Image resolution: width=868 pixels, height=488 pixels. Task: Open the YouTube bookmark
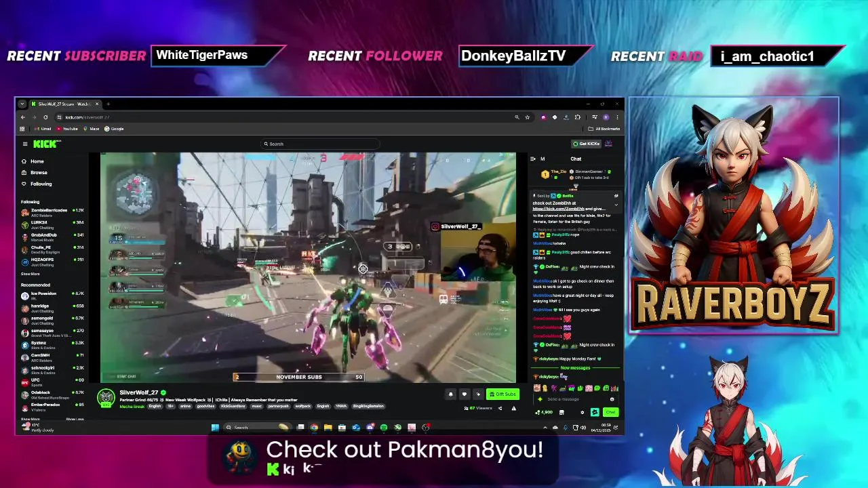coord(68,129)
